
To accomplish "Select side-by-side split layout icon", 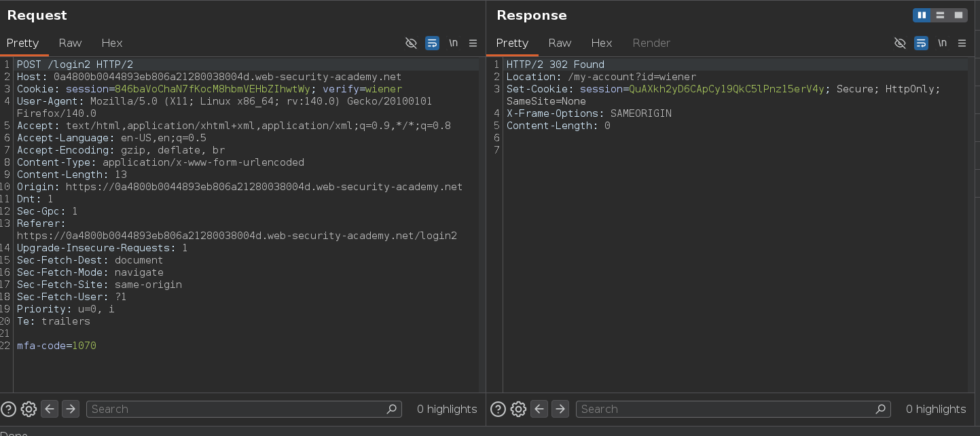I will click(x=922, y=15).
